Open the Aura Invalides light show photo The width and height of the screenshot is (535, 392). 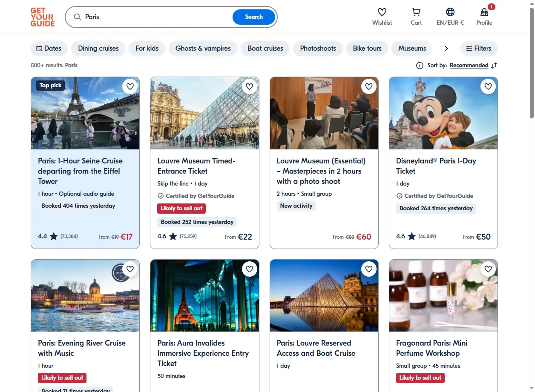[x=204, y=296]
